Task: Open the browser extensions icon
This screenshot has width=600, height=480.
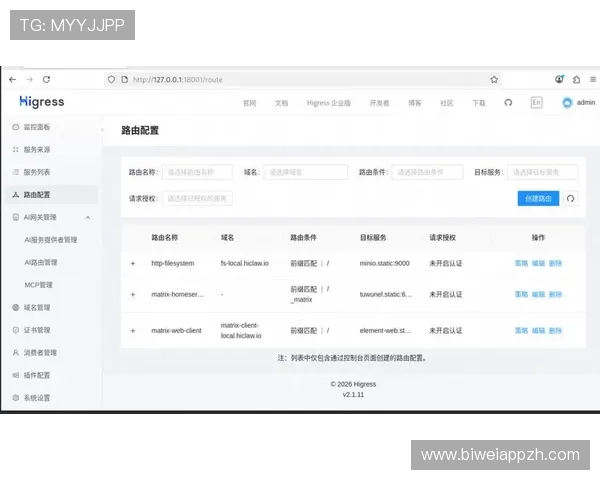Action: (576, 80)
